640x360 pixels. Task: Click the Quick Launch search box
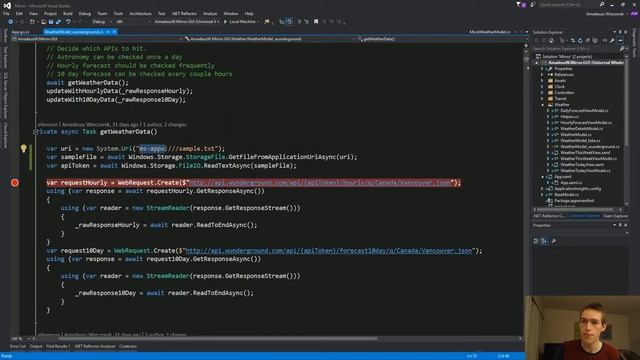pos(569,5)
